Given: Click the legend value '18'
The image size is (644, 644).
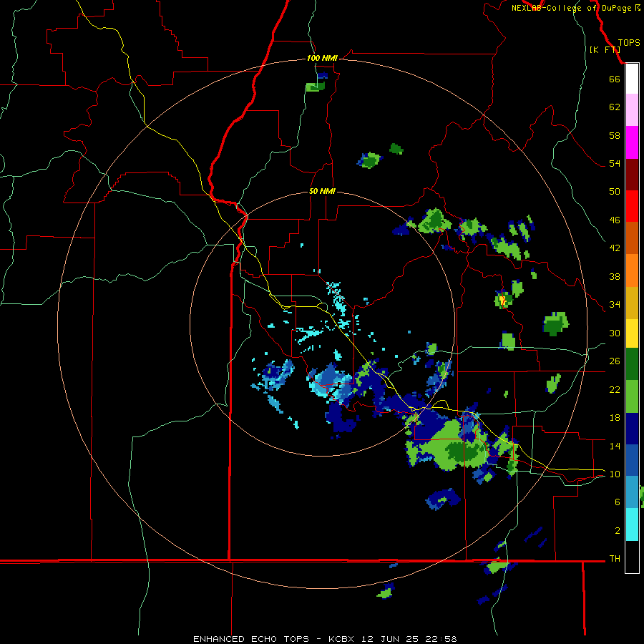Looking at the screenshot, I should coord(615,418).
